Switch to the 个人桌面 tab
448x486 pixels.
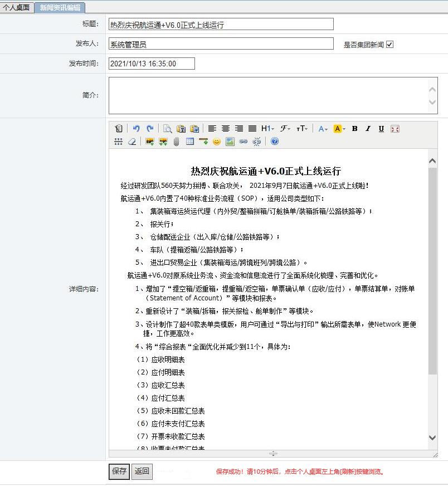click(x=17, y=7)
